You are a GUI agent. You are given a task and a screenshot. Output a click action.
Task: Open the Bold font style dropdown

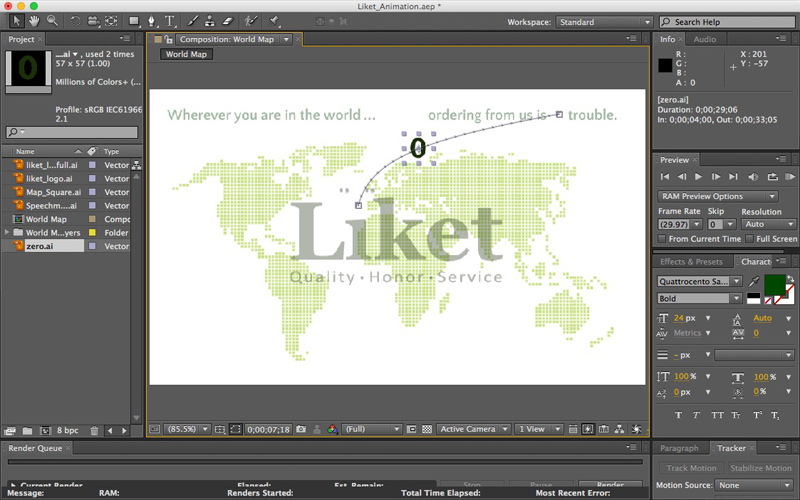699,298
